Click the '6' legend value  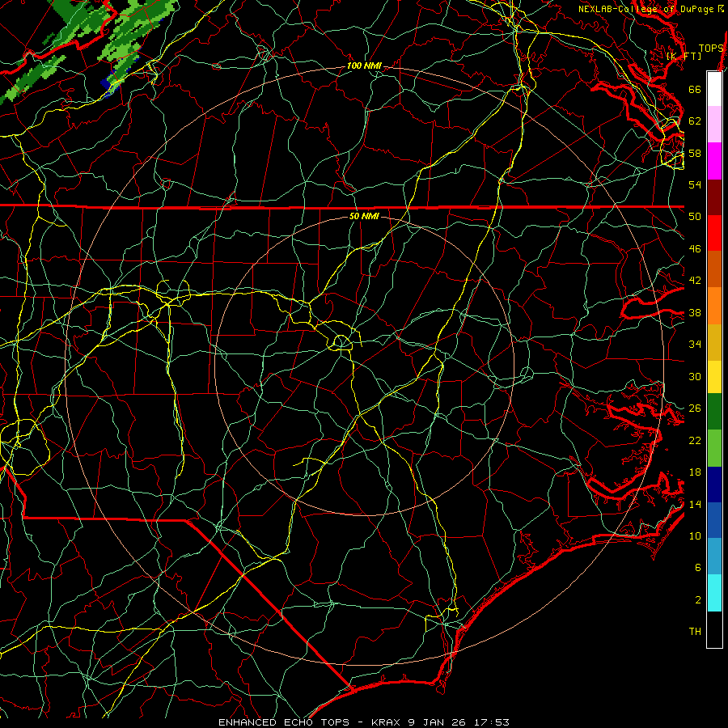tap(698, 568)
